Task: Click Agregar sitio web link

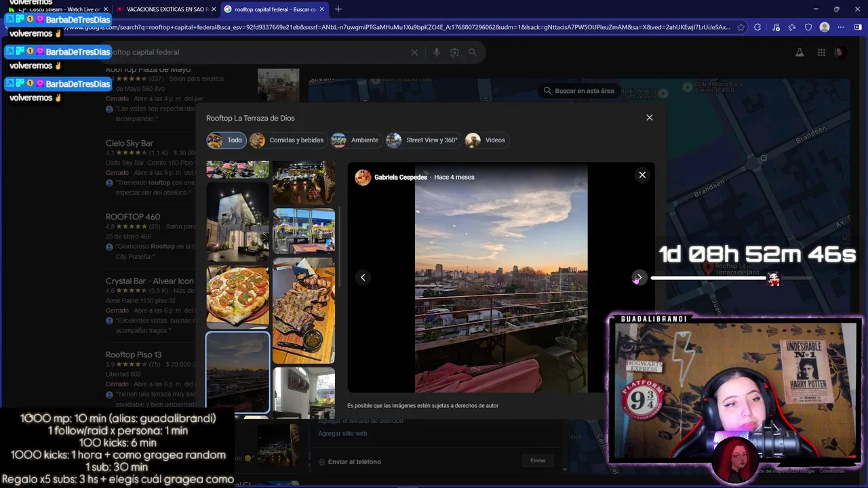Action: (x=342, y=433)
